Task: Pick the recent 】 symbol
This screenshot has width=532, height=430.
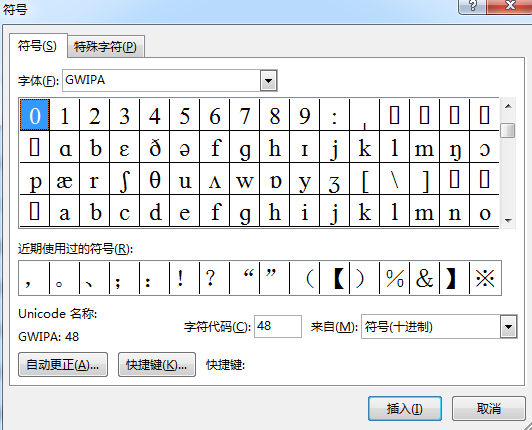Action: [455, 278]
